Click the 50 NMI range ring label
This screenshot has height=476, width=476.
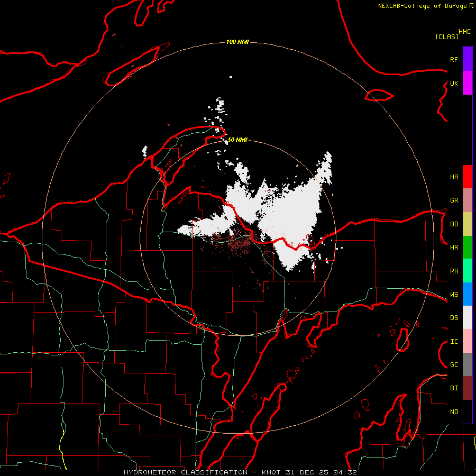pyautogui.click(x=237, y=140)
